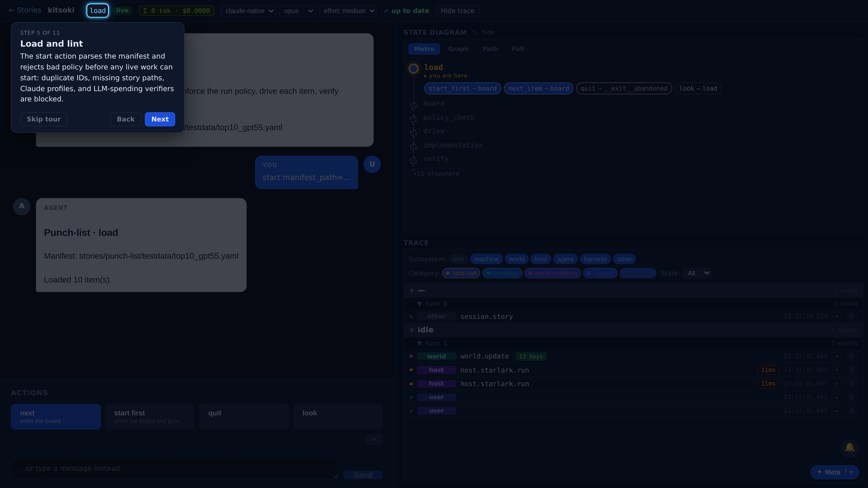Toggle the machine subsystem filter
This screenshot has width=868, height=488.
pos(486,259)
